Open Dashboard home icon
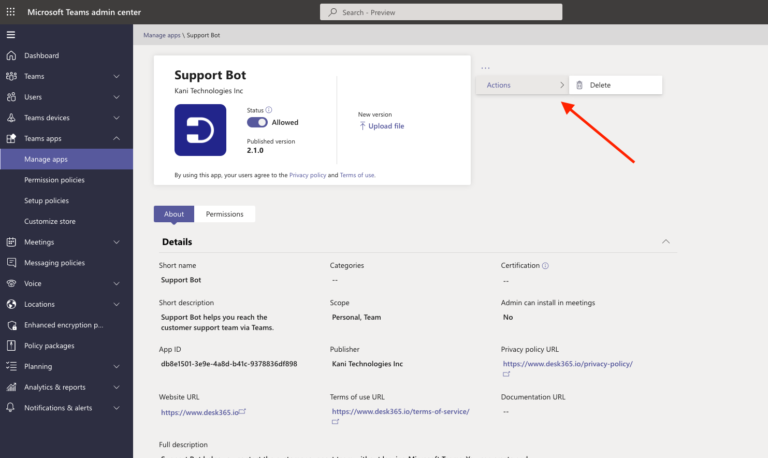 [11, 55]
